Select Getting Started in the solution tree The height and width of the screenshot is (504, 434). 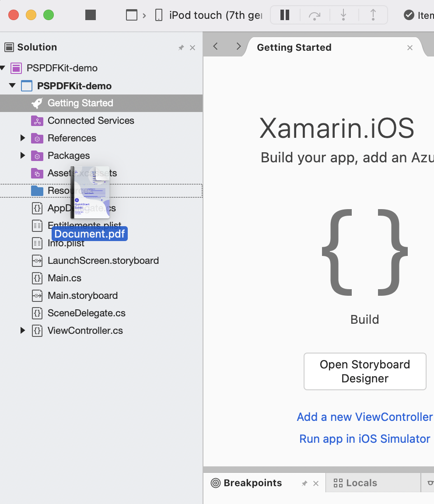(x=101, y=103)
